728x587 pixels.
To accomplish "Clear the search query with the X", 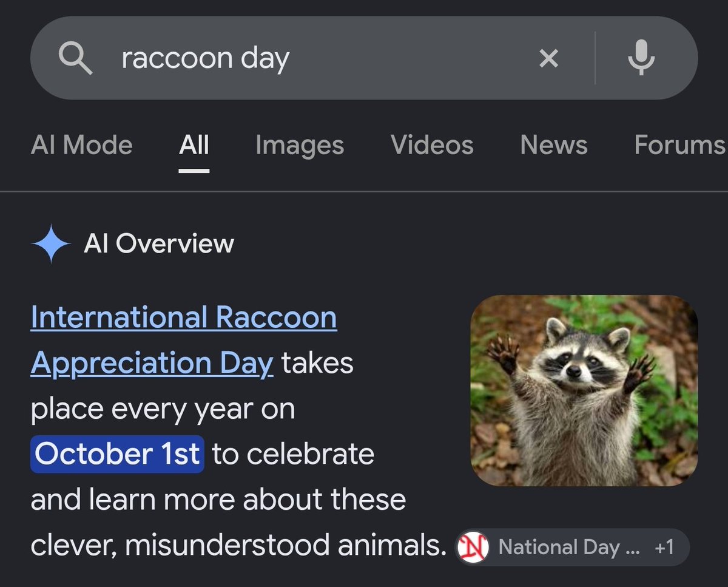I will 549,58.
